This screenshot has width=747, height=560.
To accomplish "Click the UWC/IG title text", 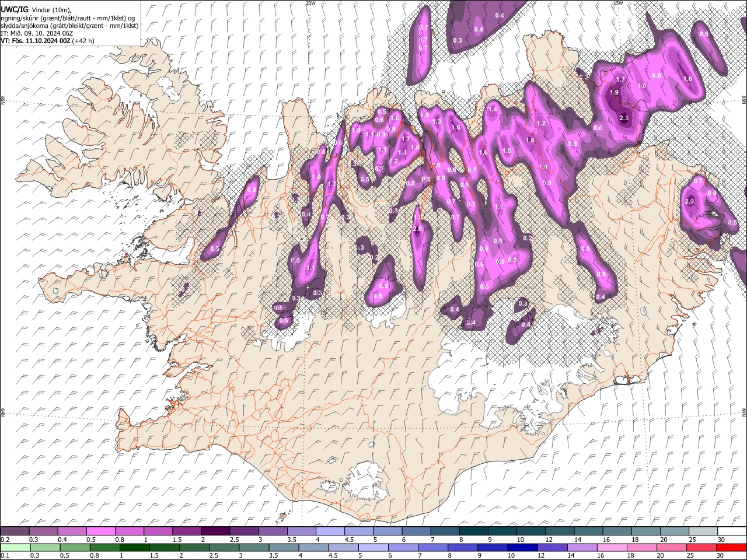I will click(x=15, y=10).
